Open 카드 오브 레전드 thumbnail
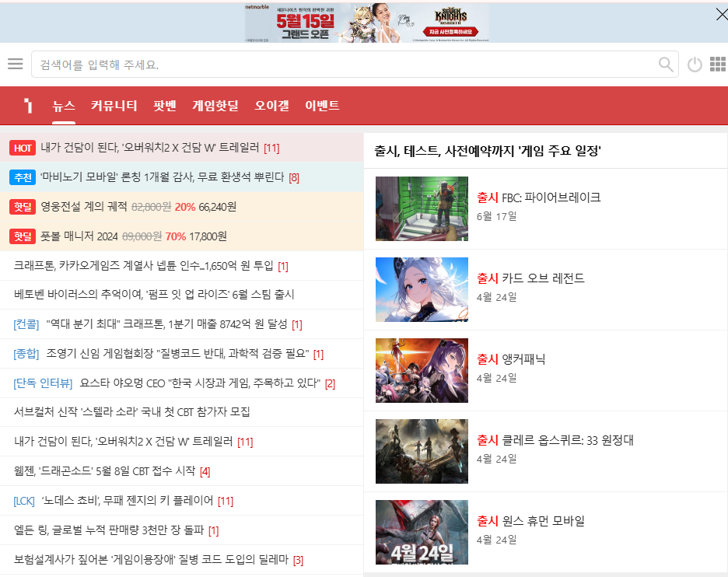 (422, 289)
